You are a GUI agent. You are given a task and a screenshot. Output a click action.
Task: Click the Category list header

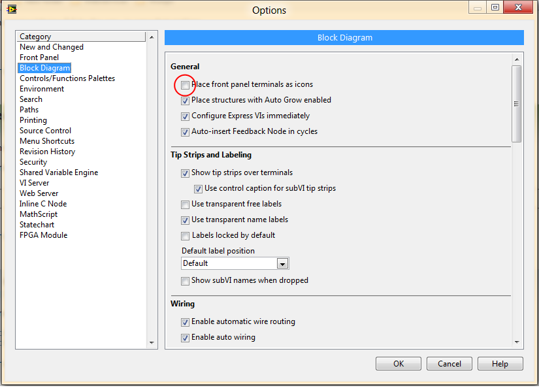[x=82, y=37]
